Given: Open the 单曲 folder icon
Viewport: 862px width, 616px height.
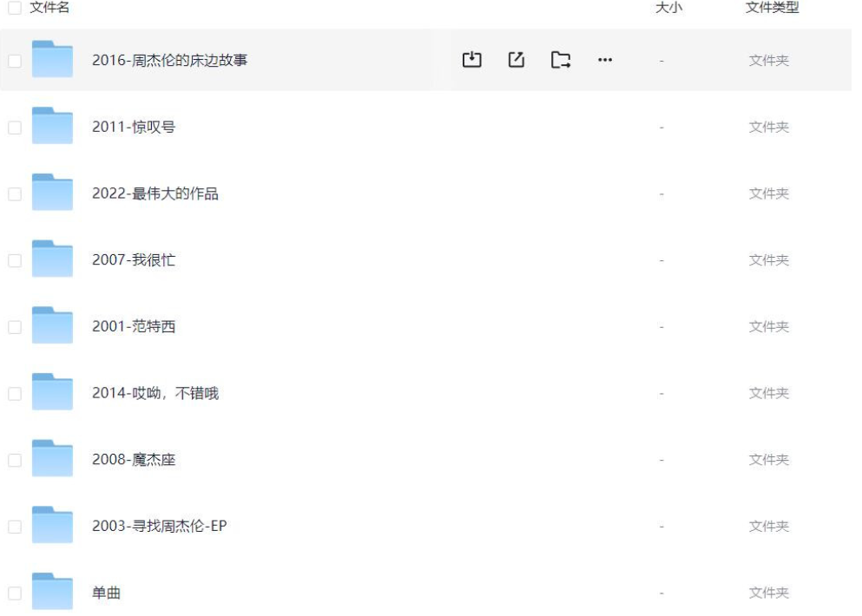Looking at the screenshot, I should coord(52,592).
